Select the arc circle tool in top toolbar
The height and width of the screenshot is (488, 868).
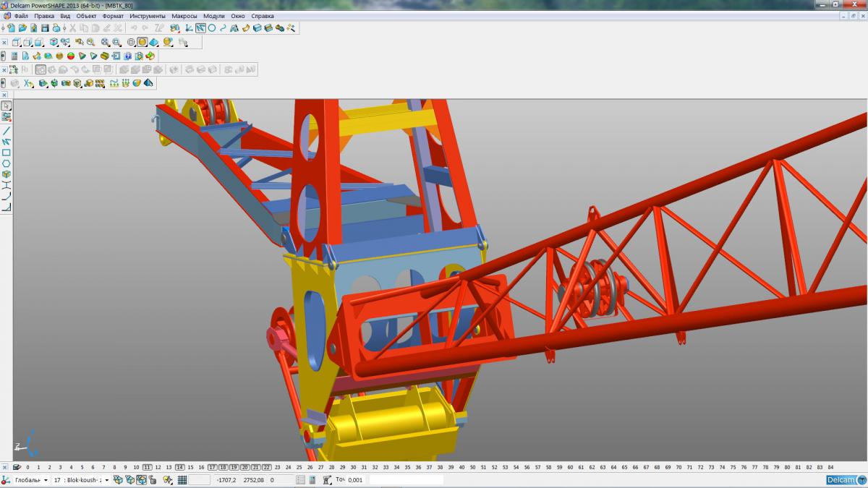211,27
